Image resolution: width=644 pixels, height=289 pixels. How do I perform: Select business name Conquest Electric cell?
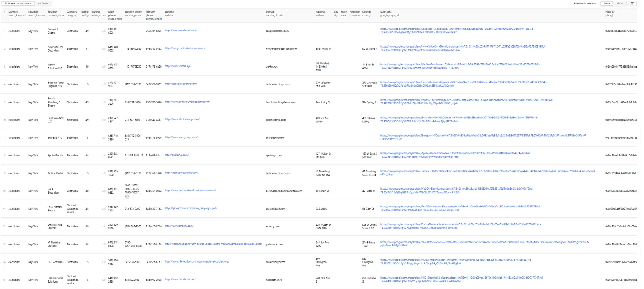pos(53,31)
